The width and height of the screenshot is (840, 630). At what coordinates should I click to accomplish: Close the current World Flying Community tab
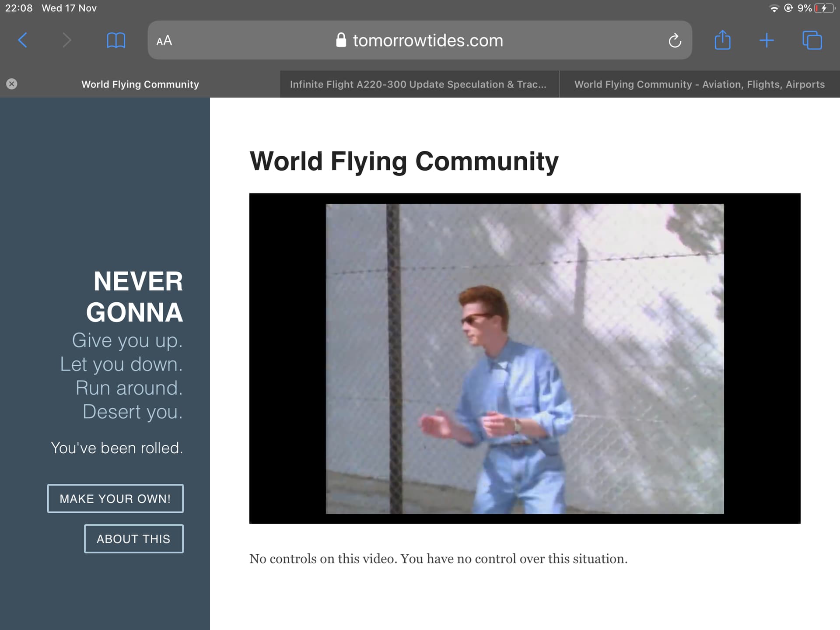tap(12, 84)
